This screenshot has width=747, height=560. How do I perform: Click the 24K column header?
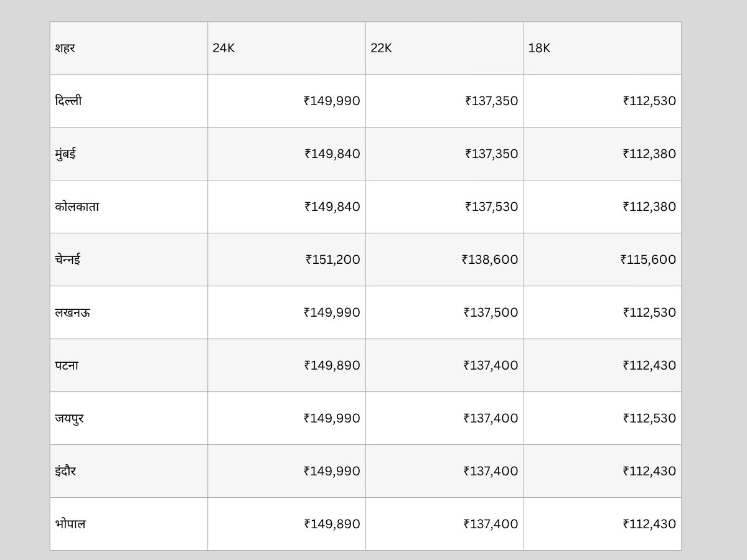pyautogui.click(x=223, y=48)
